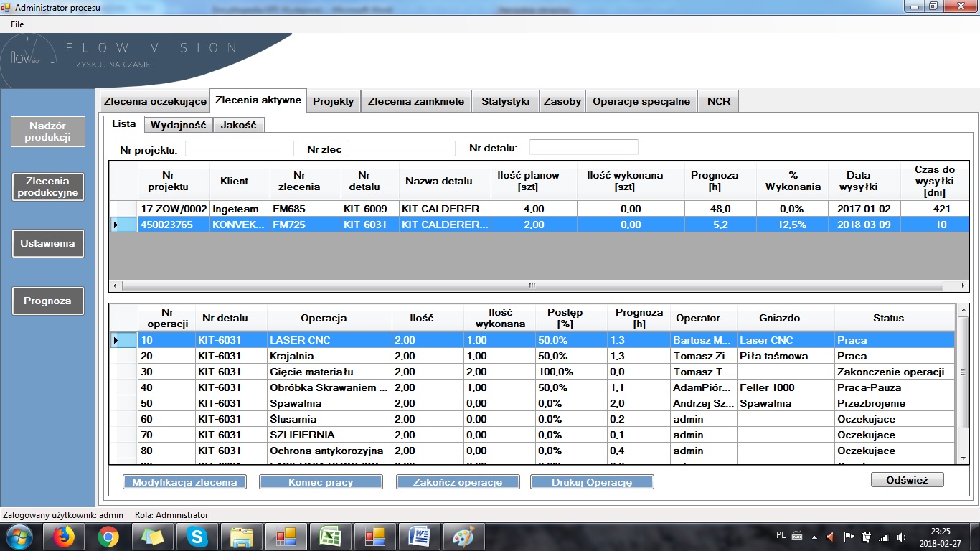Select the Ślusarnia operation row

pos(532,419)
